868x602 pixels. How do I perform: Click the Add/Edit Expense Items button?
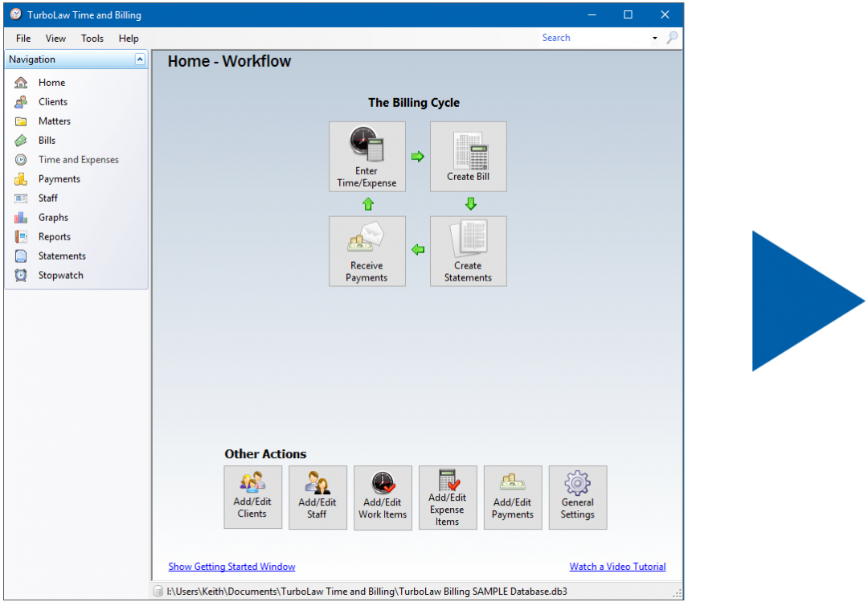(x=448, y=498)
